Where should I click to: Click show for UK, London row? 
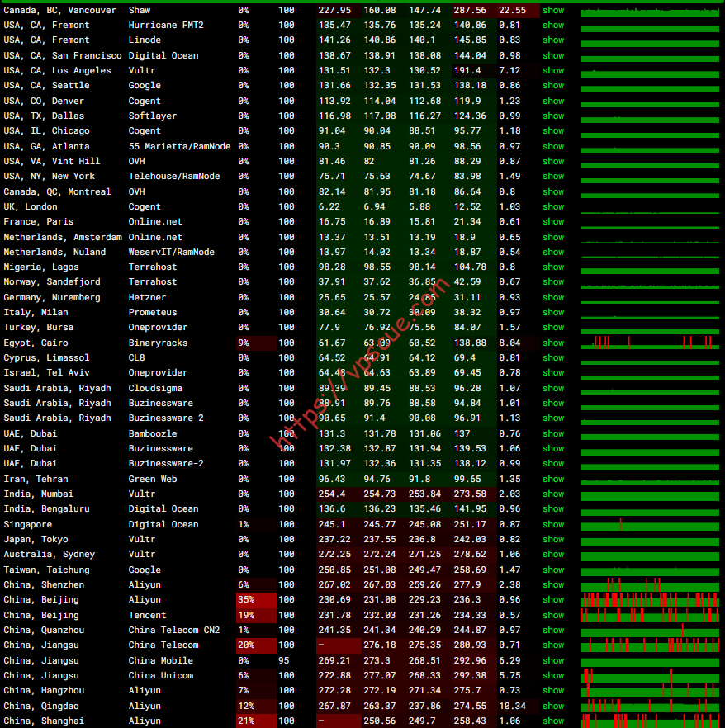[553, 206]
